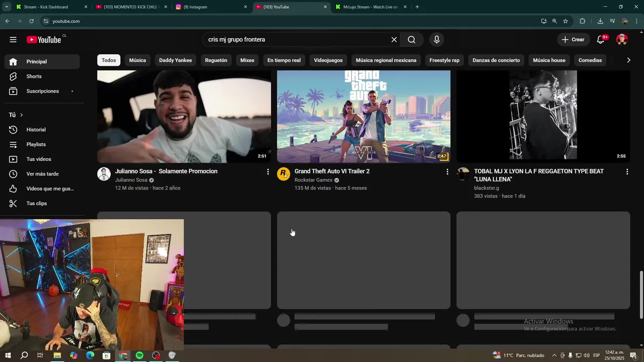Open options for TOBAL MJ video
The height and width of the screenshot is (362, 644).
click(x=627, y=172)
